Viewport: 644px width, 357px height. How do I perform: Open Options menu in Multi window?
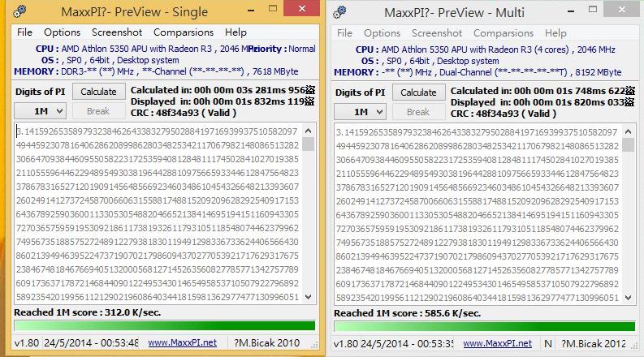pyautogui.click(x=382, y=32)
